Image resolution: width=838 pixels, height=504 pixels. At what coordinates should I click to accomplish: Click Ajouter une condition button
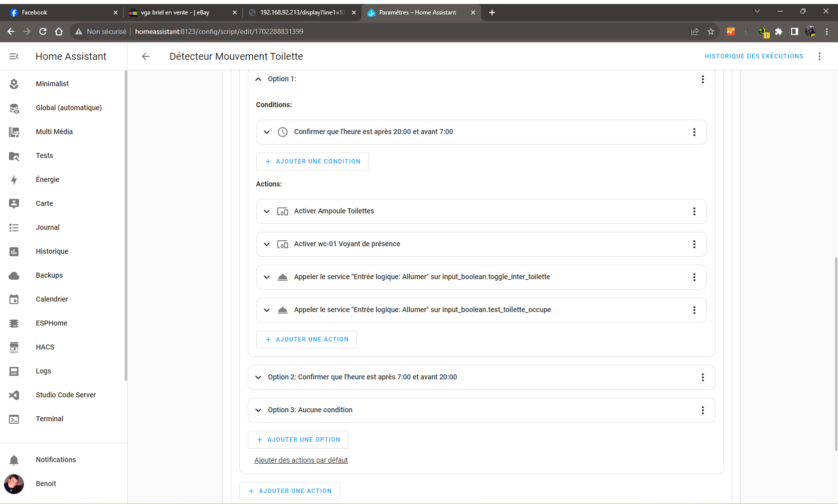point(313,162)
